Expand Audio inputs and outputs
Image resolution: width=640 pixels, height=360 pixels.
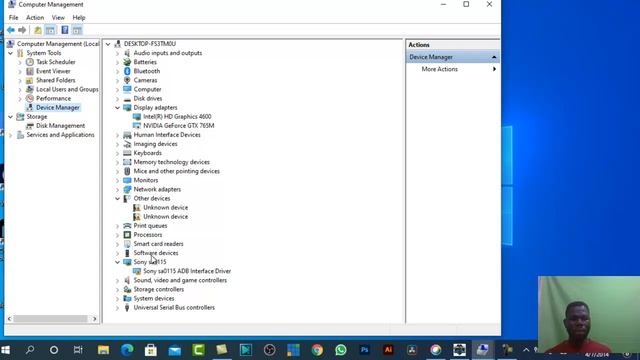pyautogui.click(x=118, y=53)
